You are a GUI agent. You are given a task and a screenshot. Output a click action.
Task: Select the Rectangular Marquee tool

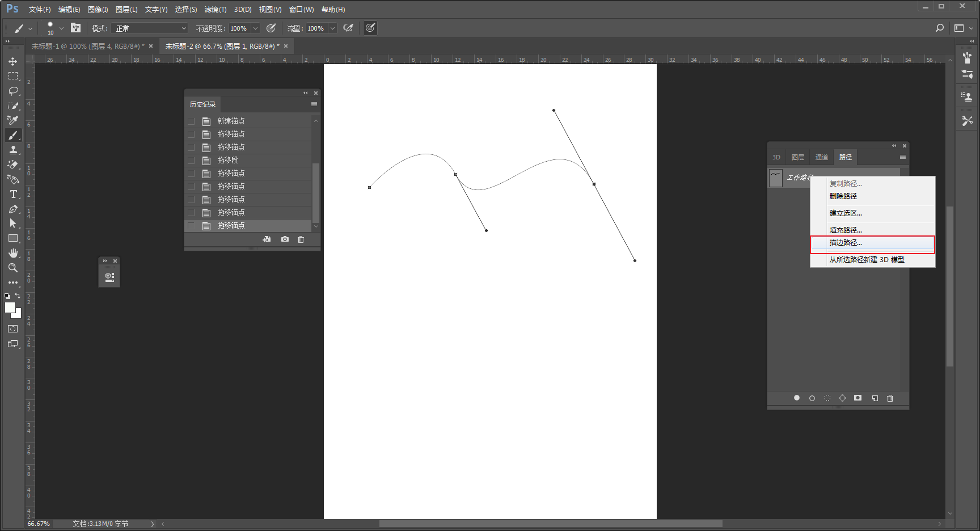[x=12, y=76]
